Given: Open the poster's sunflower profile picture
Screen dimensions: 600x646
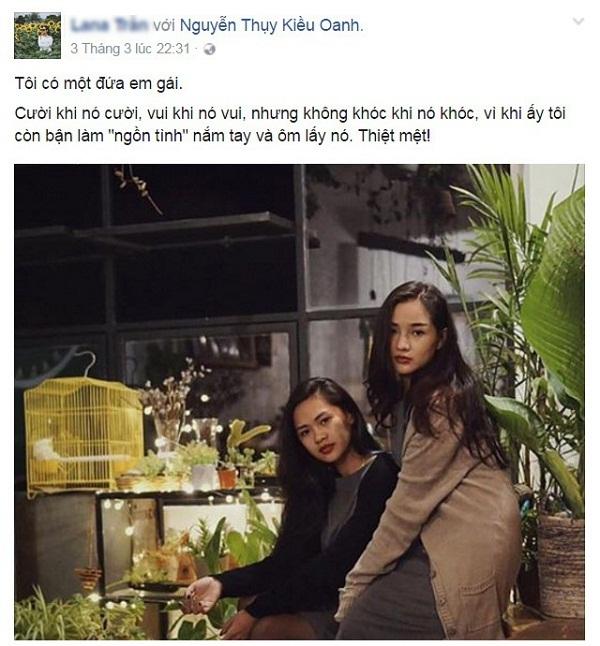Looking at the screenshot, I should (x=38, y=35).
